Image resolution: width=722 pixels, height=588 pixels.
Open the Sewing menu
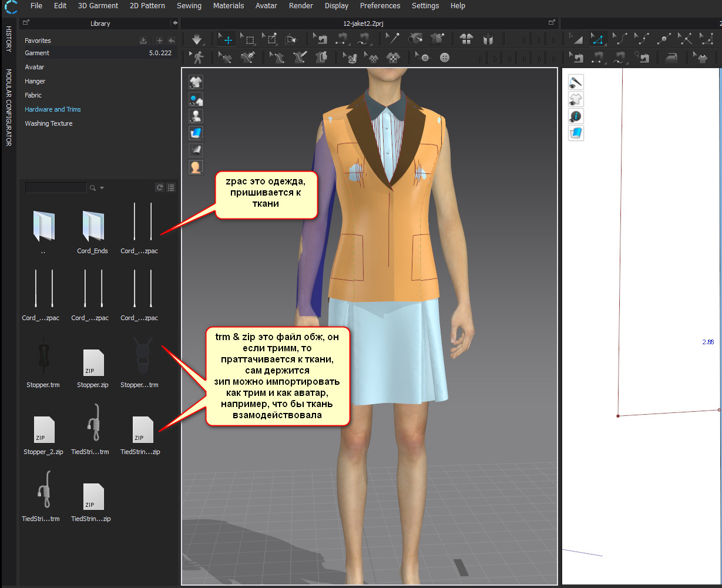pyautogui.click(x=189, y=6)
